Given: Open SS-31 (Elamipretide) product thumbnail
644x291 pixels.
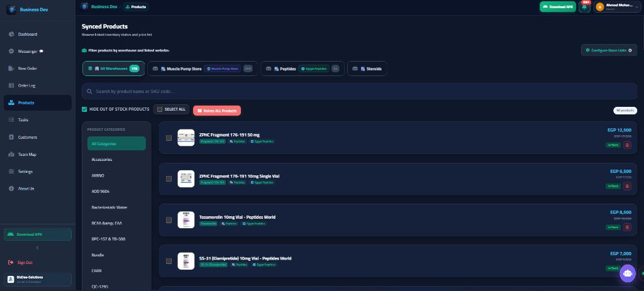Looking at the screenshot, I should [x=186, y=261].
